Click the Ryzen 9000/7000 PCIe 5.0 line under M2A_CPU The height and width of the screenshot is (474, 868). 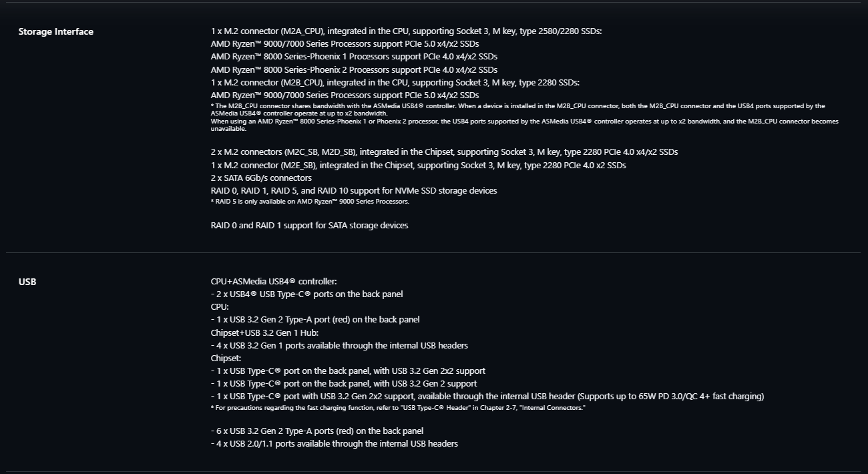[x=345, y=44]
